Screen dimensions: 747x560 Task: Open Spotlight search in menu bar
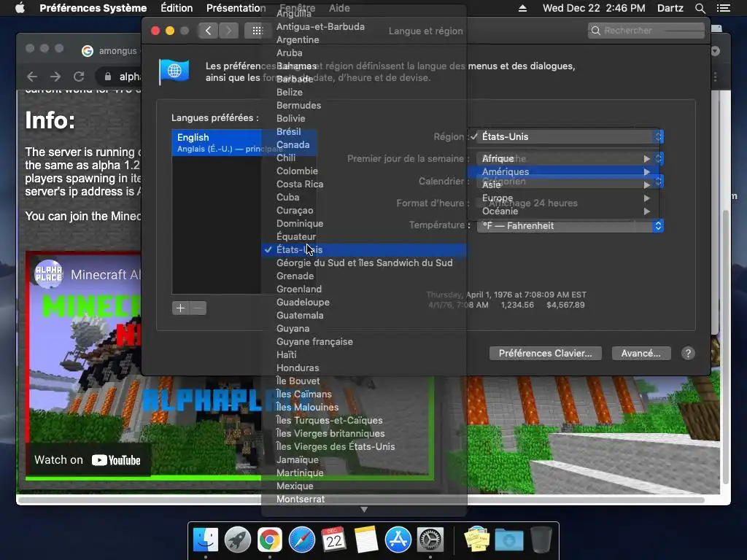[x=700, y=8]
